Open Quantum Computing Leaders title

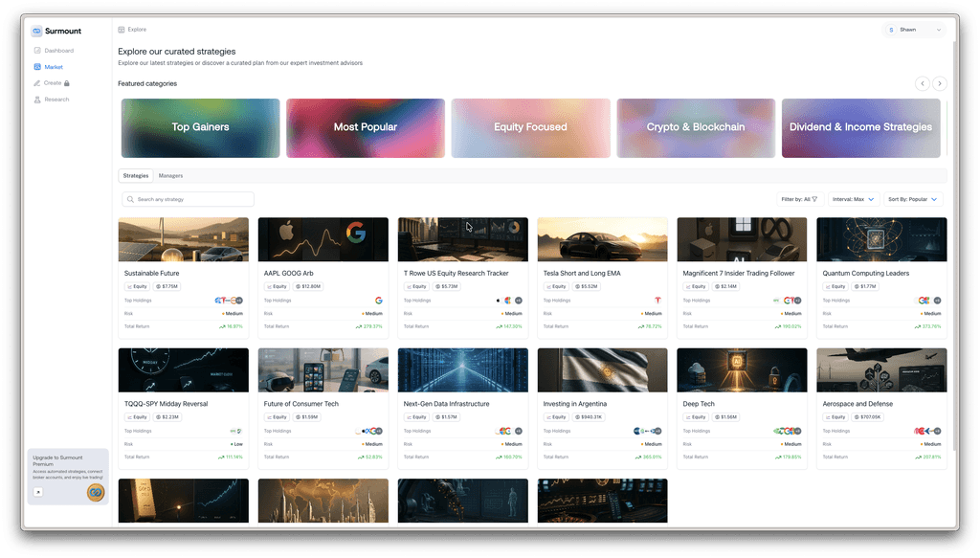865,273
